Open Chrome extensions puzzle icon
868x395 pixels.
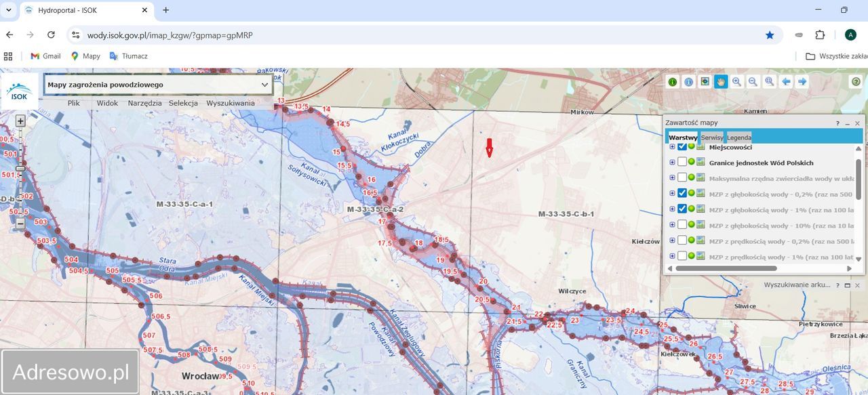click(x=820, y=35)
